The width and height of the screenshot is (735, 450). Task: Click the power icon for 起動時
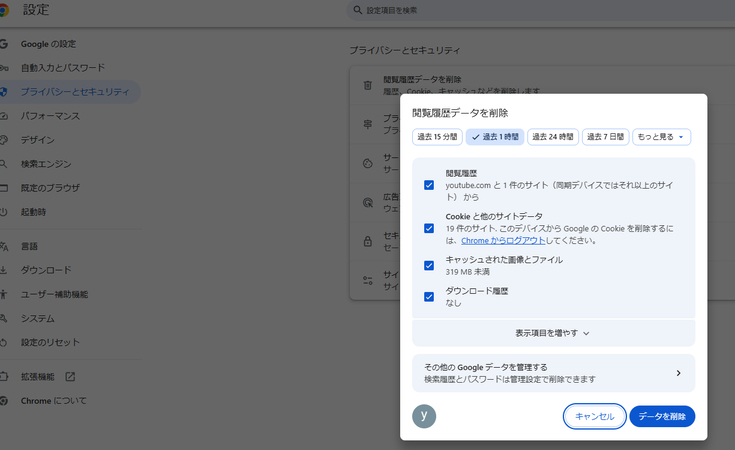(3, 212)
